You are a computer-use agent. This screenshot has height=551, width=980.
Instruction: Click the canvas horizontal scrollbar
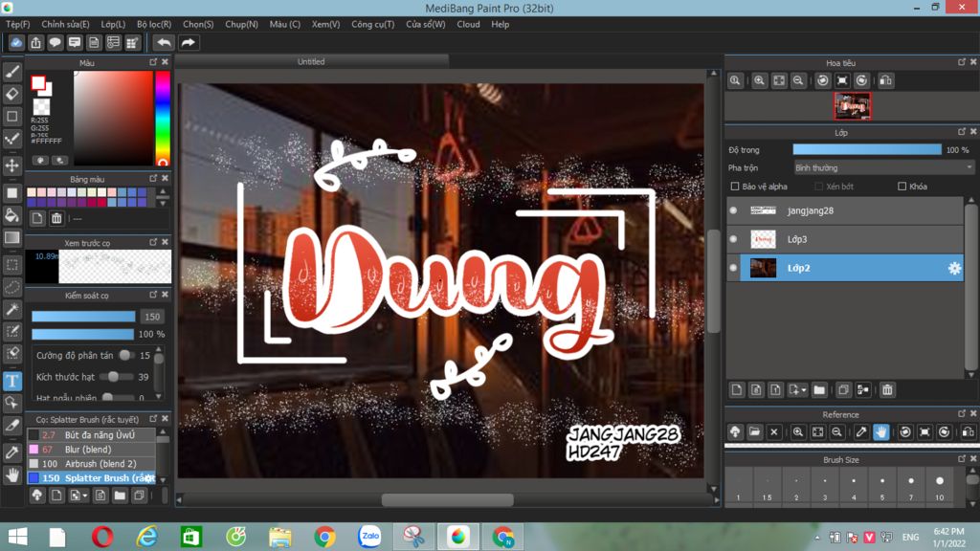click(448, 499)
